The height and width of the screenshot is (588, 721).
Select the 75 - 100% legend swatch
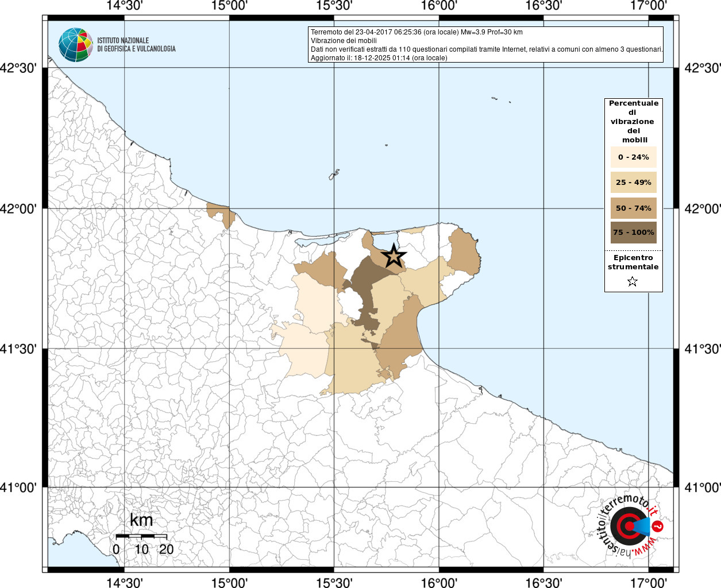coord(634,233)
